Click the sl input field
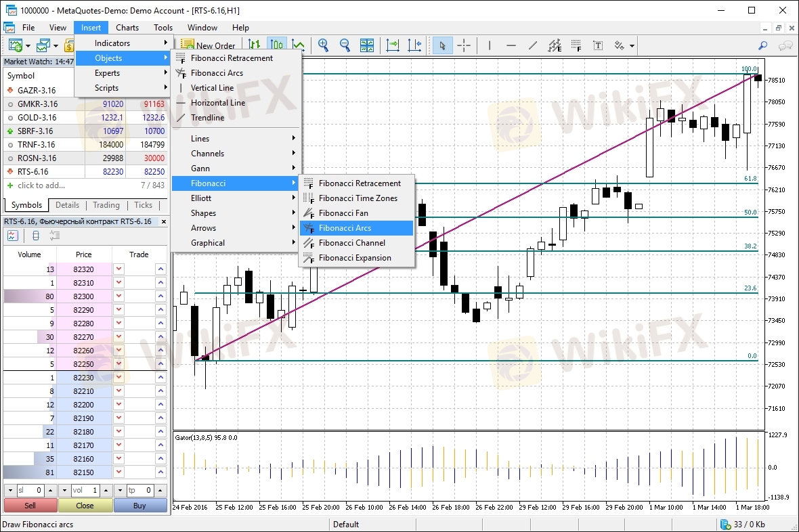799x532 pixels. click(x=30, y=490)
